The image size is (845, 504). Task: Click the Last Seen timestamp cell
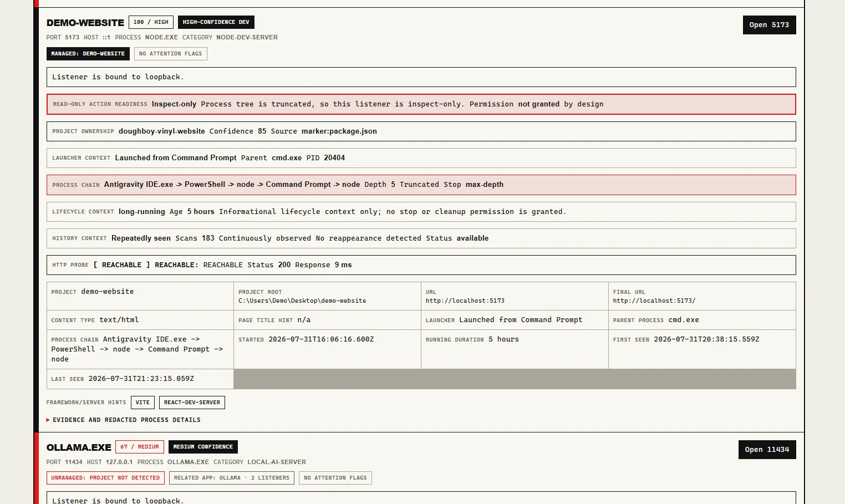click(140, 379)
